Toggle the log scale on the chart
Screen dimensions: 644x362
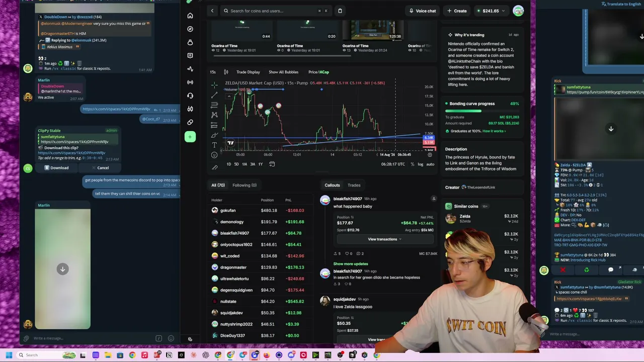point(421,164)
